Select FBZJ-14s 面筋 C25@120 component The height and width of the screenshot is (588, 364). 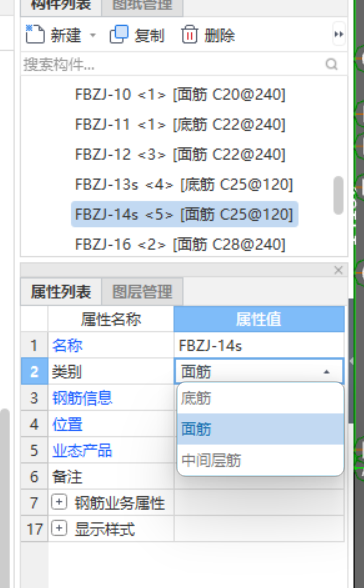click(x=184, y=214)
